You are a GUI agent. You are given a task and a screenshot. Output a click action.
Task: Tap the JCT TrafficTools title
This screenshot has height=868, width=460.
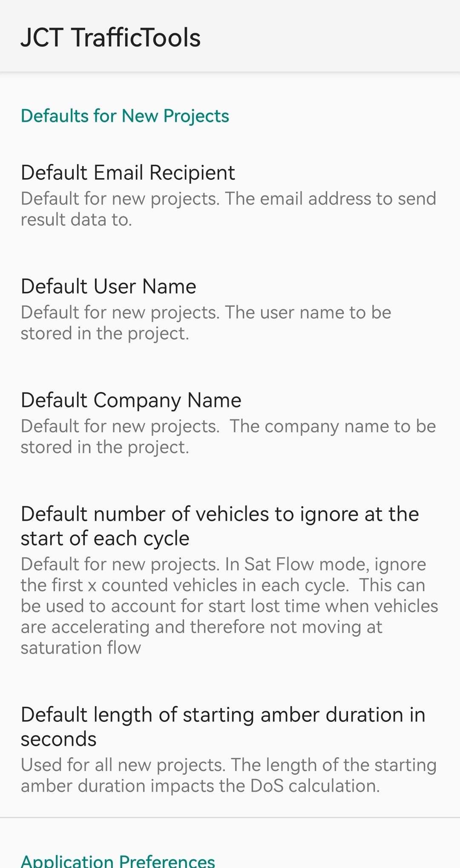(111, 37)
